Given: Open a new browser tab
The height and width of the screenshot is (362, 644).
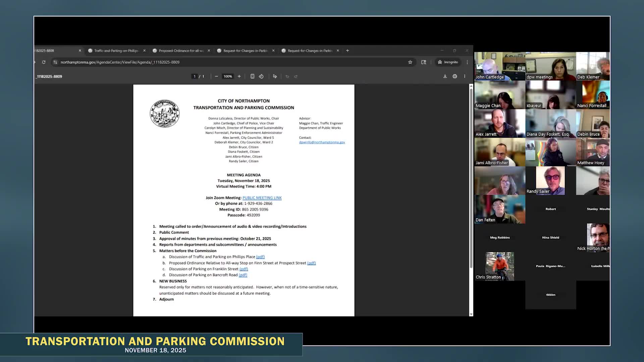Looking at the screenshot, I should [347, 51].
